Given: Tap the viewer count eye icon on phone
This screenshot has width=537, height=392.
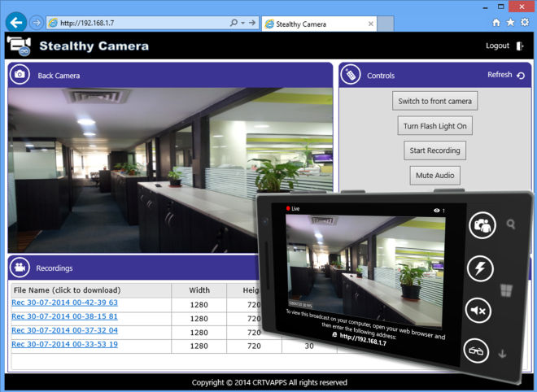Looking at the screenshot, I should coord(437,210).
